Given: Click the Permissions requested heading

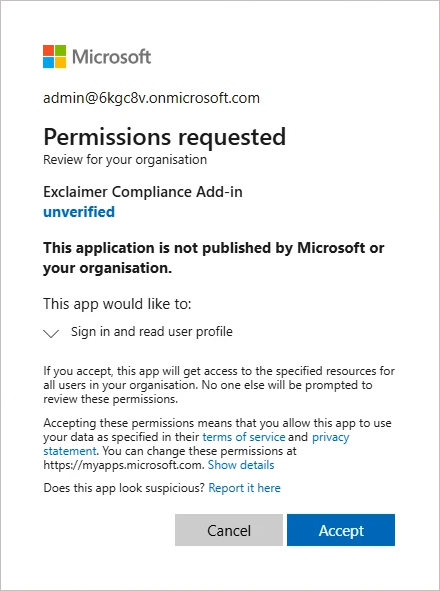Looking at the screenshot, I should (x=164, y=136).
